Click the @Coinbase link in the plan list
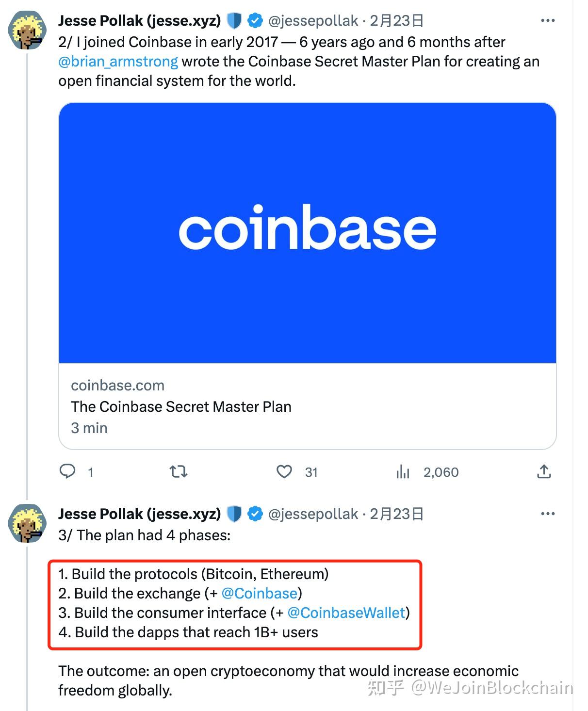Image resolution: width=588 pixels, height=711 pixels. pyautogui.click(x=261, y=593)
